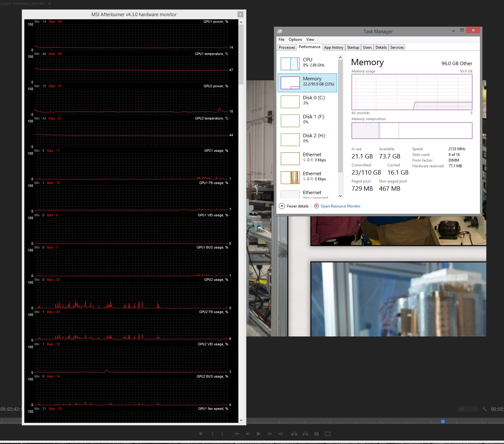504x444 pixels.
Task: Select Disk 2 (H:) in list
Action: (307, 139)
